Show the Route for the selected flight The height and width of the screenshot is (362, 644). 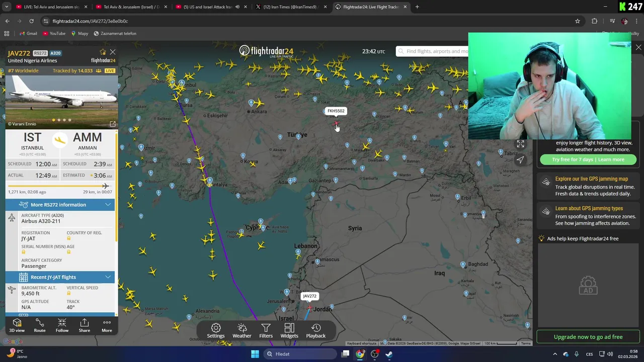point(39,325)
